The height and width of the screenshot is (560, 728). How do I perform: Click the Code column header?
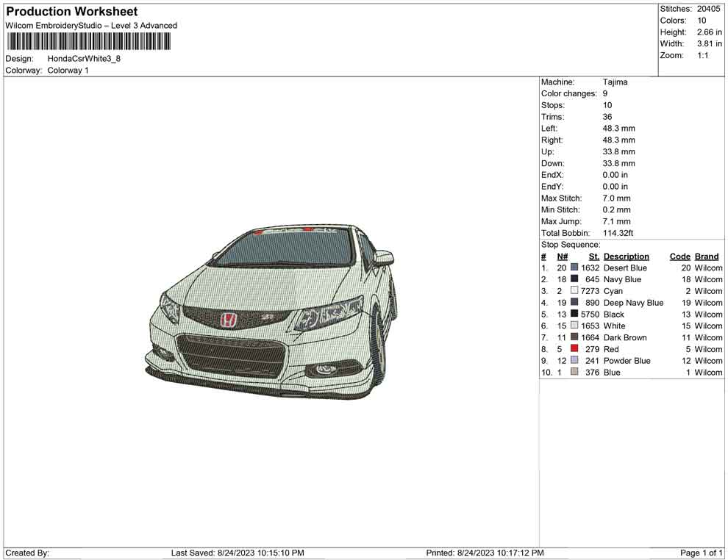point(680,256)
